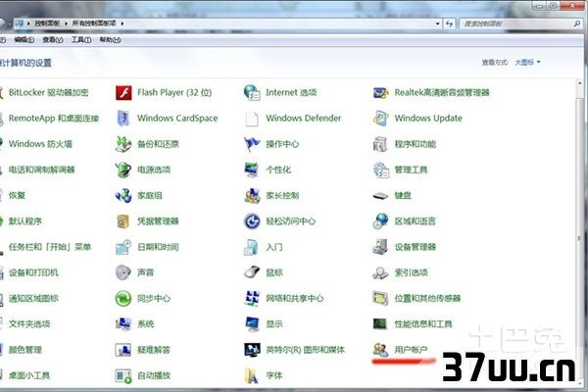Open the 鼠标 icon
This screenshot has width=588, height=392.
click(x=252, y=272)
